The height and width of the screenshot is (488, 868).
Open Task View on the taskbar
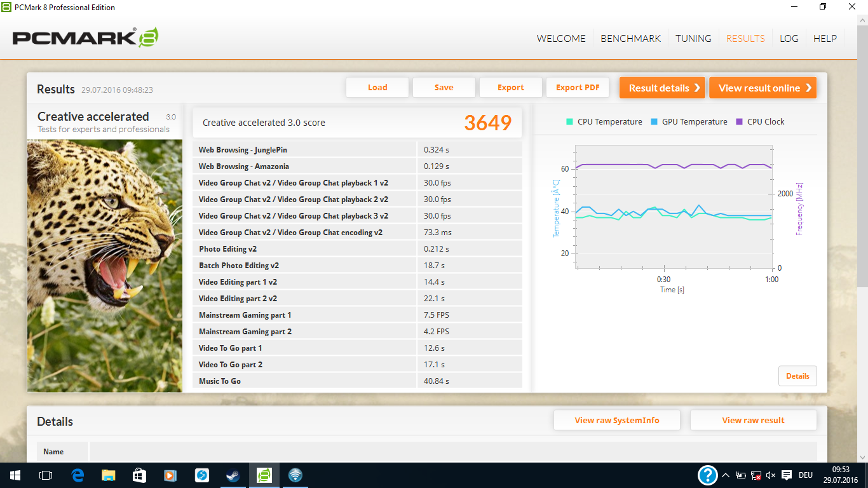[x=45, y=475]
